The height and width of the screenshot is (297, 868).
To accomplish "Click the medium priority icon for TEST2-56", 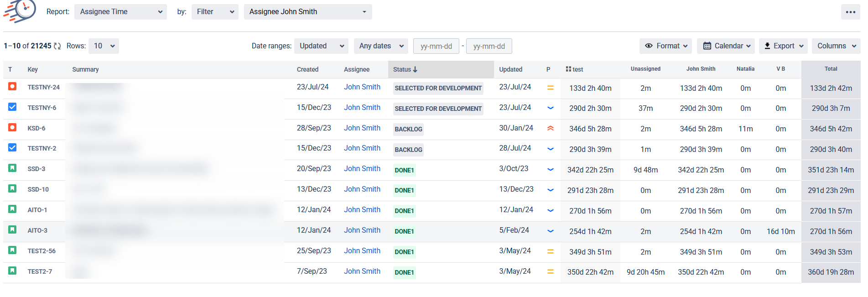I will (x=550, y=251).
